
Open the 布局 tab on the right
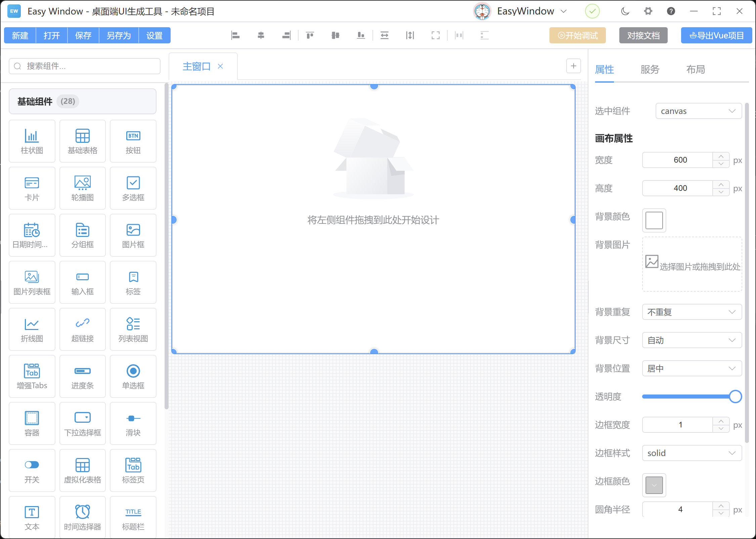point(696,69)
